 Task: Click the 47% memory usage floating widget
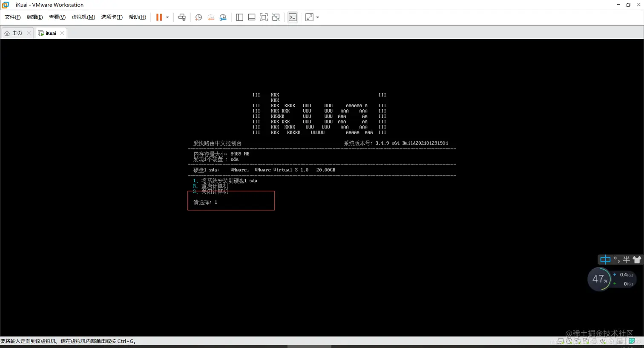tap(599, 279)
